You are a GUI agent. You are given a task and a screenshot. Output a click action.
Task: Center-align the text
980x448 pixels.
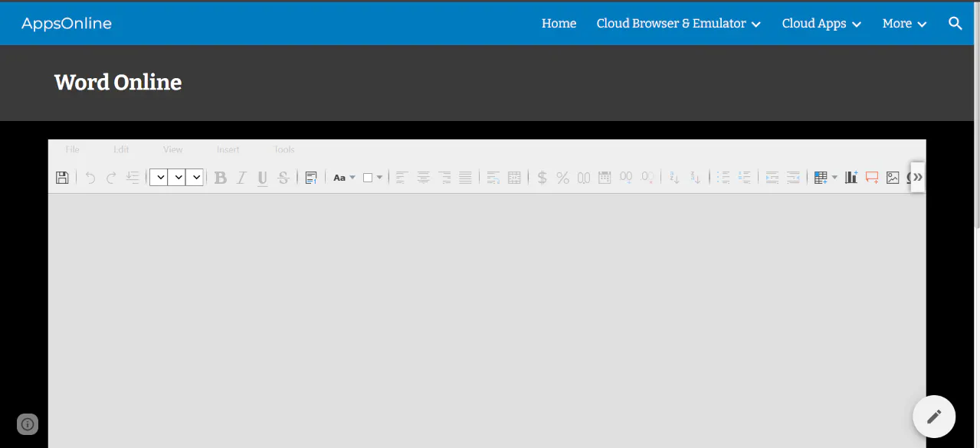tap(423, 178)
